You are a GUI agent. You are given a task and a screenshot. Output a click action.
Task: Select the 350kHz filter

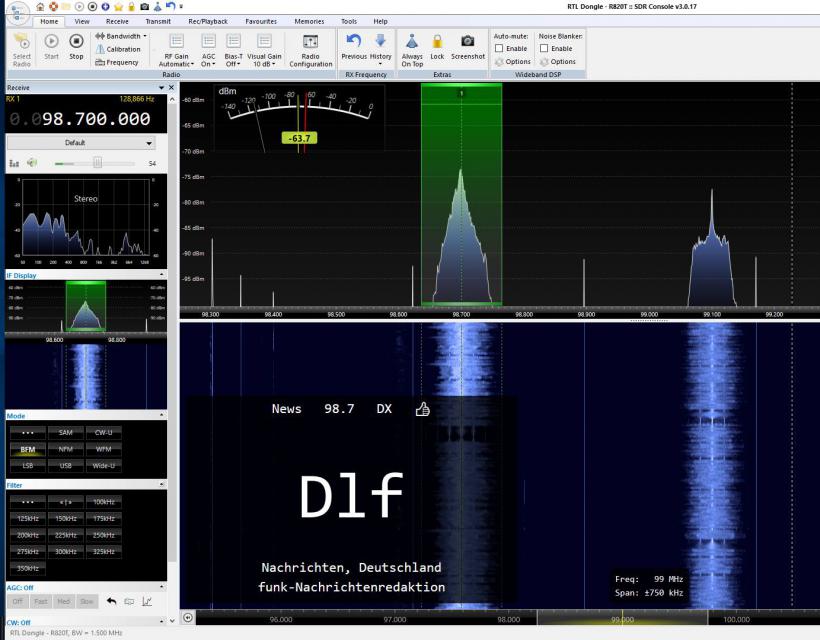28,568
